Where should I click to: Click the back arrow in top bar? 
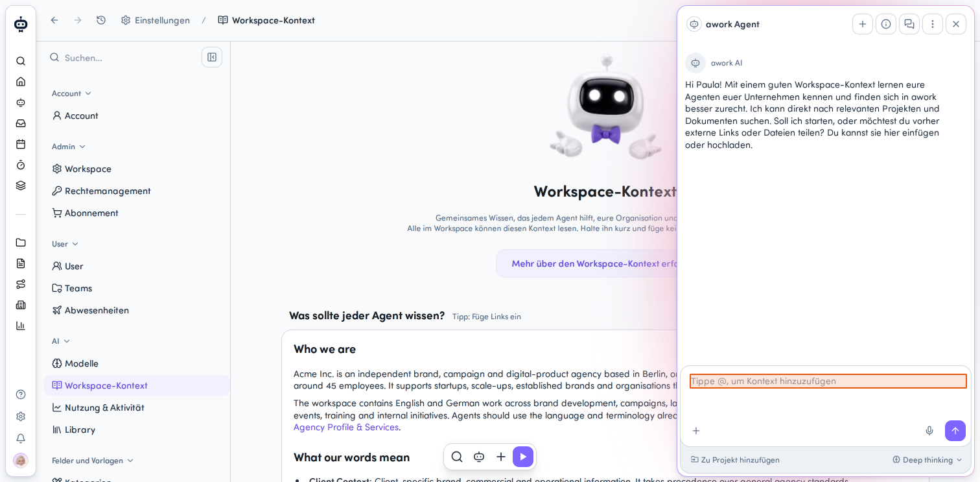pyautogui.click(x=54, y=20)
